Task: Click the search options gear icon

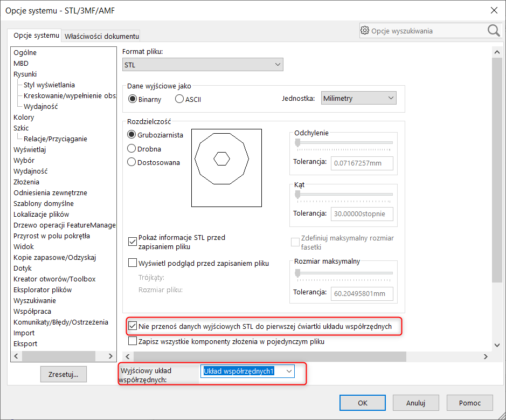Action: [x=365, y=31]
